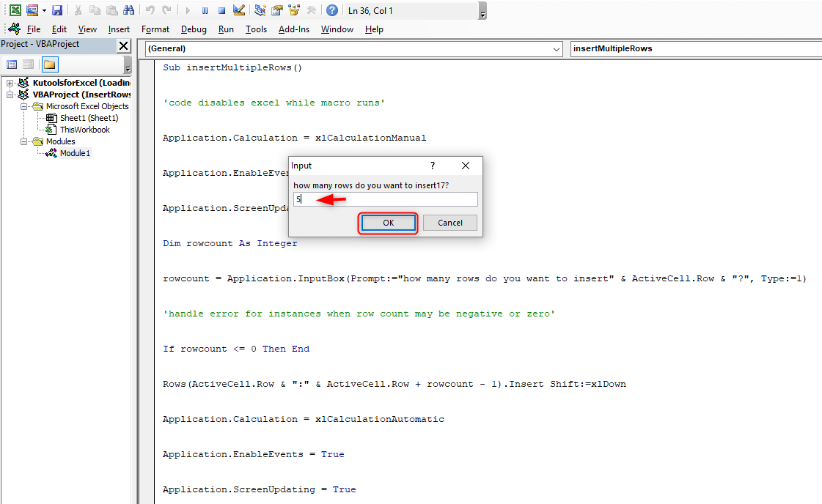The width and height of the screenshot is (822, 504).
Task: Click the Reset (stop) icon
Action: click(221, 10)
